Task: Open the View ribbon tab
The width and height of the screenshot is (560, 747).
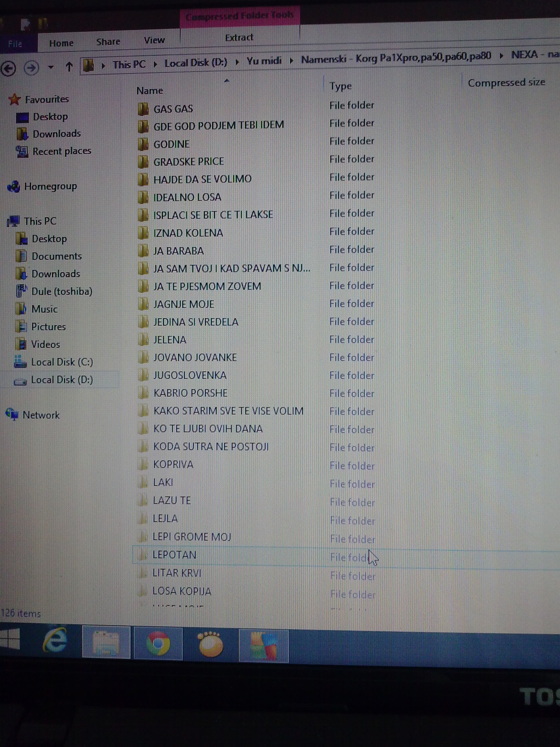Action: click(x=154, y=40)
